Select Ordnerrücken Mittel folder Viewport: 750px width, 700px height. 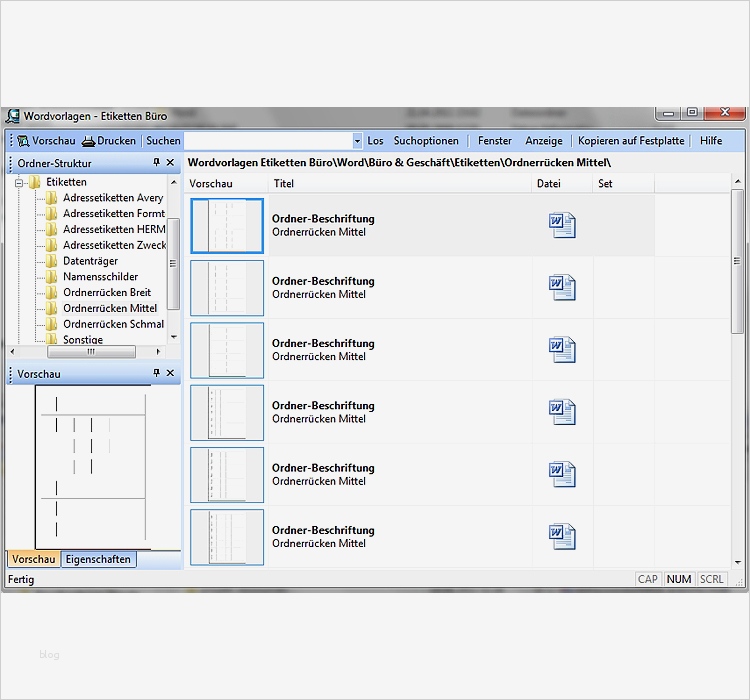110,308
